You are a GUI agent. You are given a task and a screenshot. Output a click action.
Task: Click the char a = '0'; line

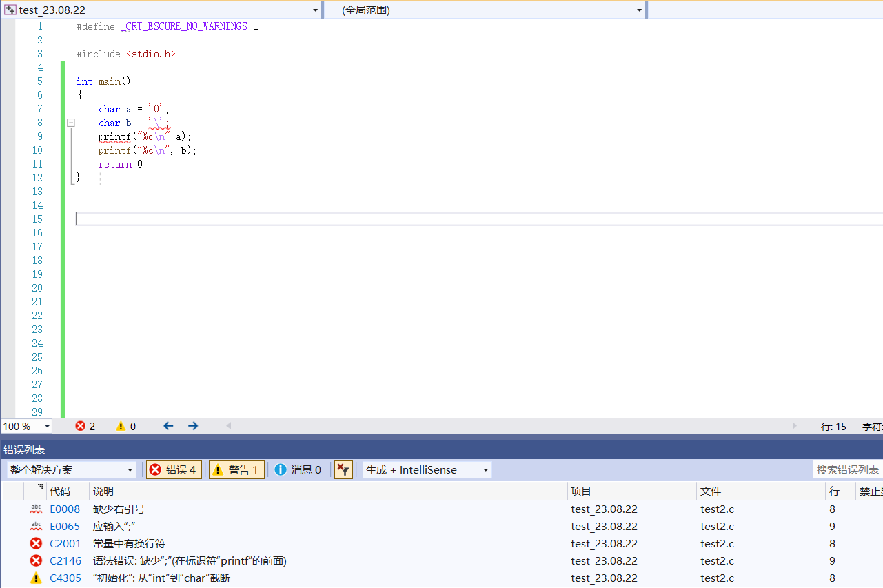pyautogui.click(x=134, y=109)
